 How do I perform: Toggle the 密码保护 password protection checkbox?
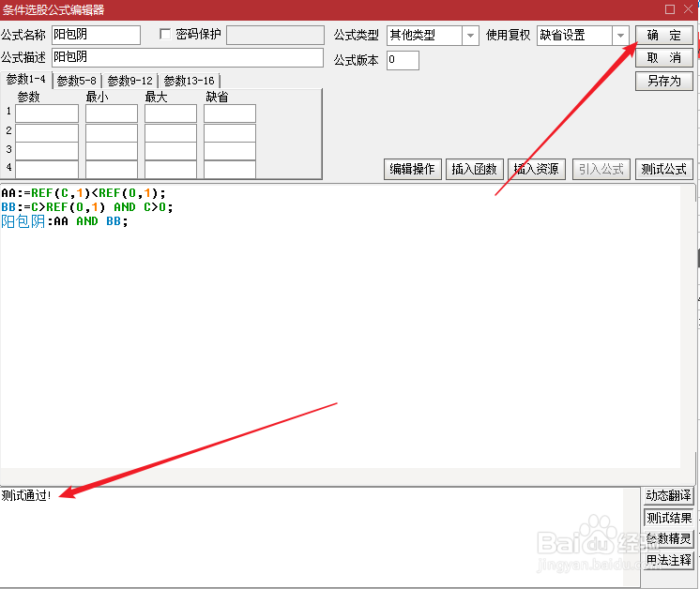[165, 35]
